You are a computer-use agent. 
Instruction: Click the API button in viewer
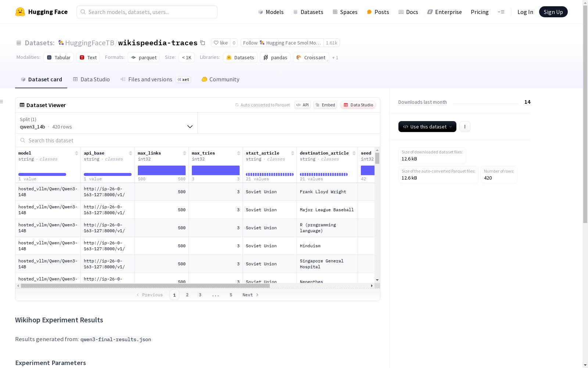click(x=302, y=105)
